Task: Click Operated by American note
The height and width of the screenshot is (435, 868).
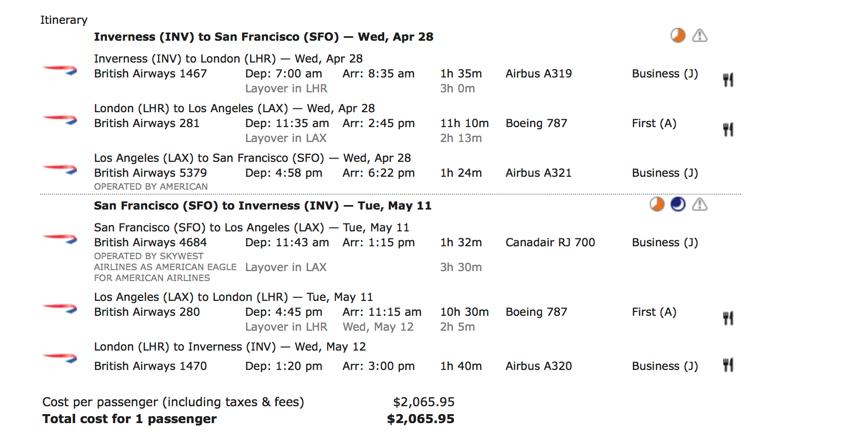Action: 151,187
